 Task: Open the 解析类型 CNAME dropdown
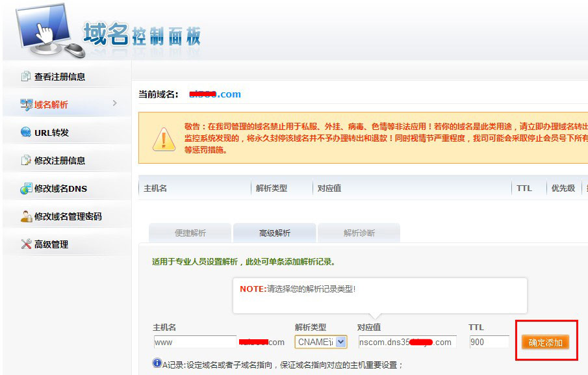[x=321, y=342]
